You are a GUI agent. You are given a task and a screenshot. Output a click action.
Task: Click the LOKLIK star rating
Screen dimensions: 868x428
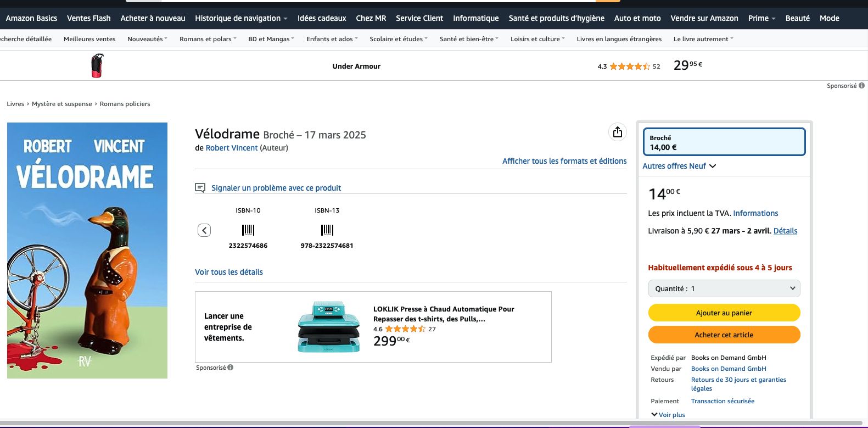click(405, 329)
